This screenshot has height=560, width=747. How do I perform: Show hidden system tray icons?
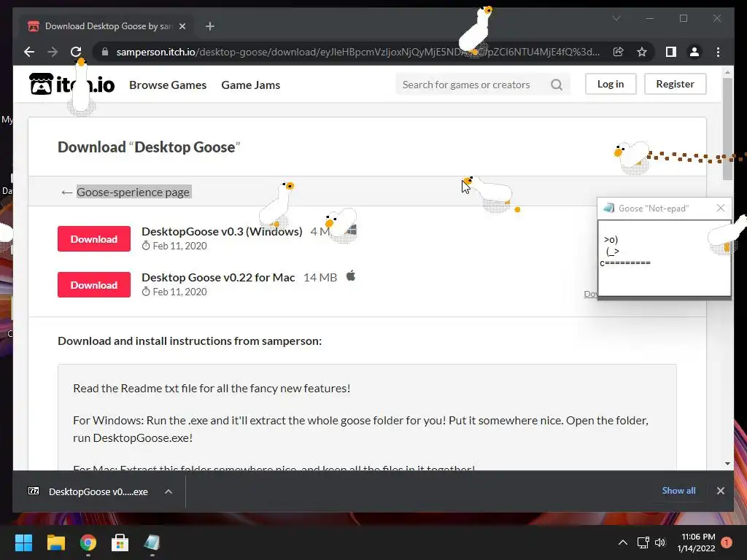click(x=623, y=542)
